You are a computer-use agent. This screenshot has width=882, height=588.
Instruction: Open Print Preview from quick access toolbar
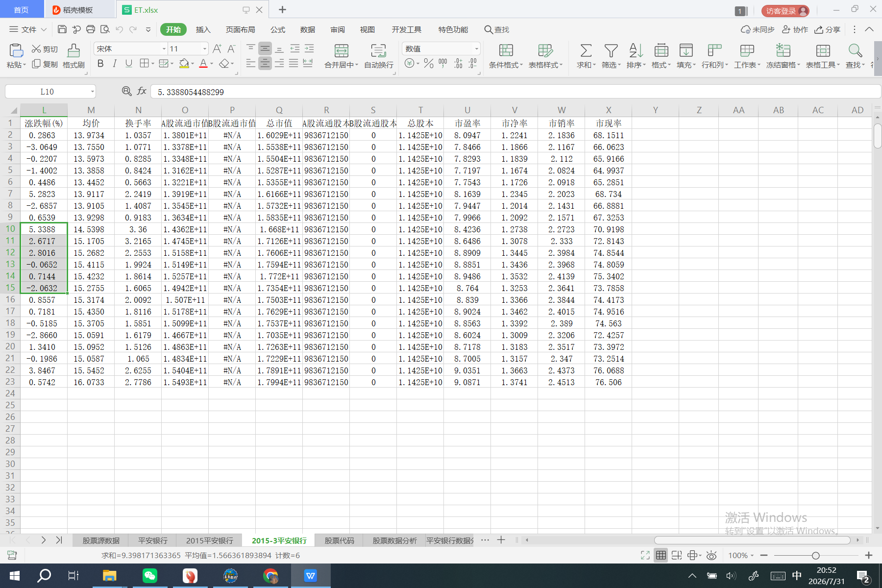tap(105, 29)
